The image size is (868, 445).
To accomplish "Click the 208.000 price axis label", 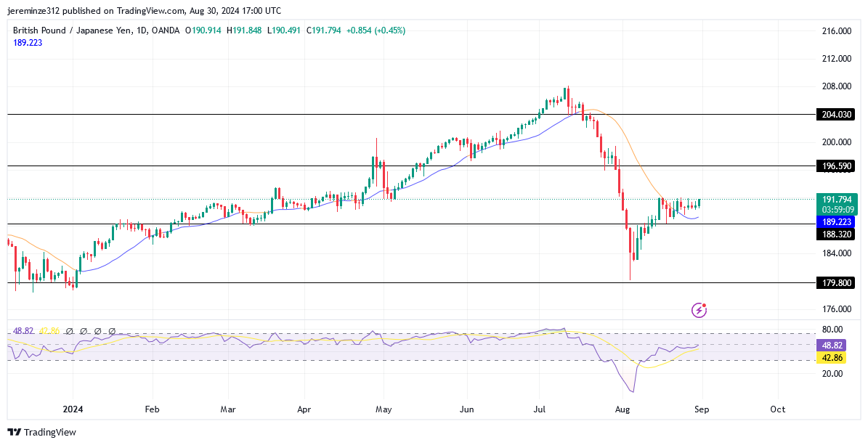I will [x=836, y=86].
